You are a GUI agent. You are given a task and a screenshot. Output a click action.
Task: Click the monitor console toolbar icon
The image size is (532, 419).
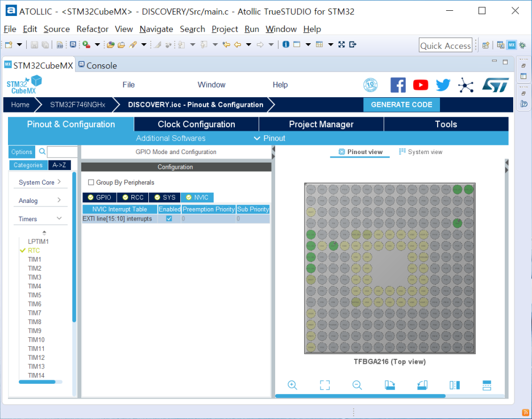[x=73, y=44]
